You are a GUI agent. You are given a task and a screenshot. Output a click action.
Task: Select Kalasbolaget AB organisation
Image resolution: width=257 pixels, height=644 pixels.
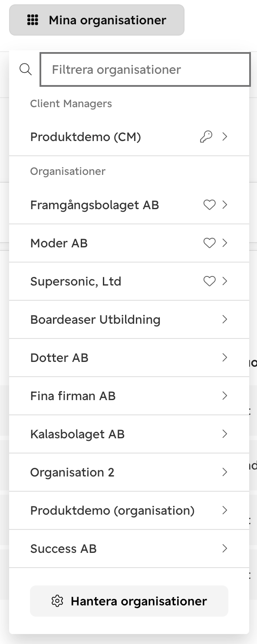(x=129, y=434)
